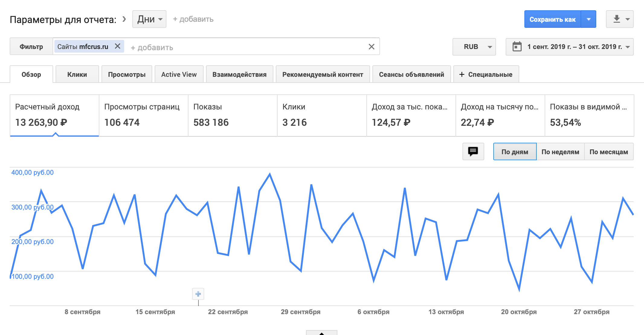Switch to the Клики tab
Image resolution: width=644 pixels, height=335 pixels.
click(x=77, y=74)
